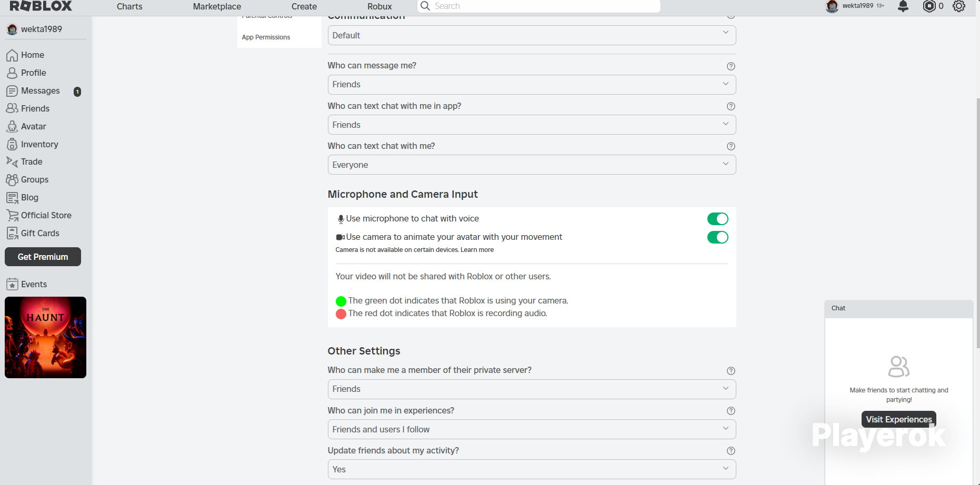Click the red dot recording audio text
Image resolution: width=980 pixels, height=485 pixels.
pos(447,313)
